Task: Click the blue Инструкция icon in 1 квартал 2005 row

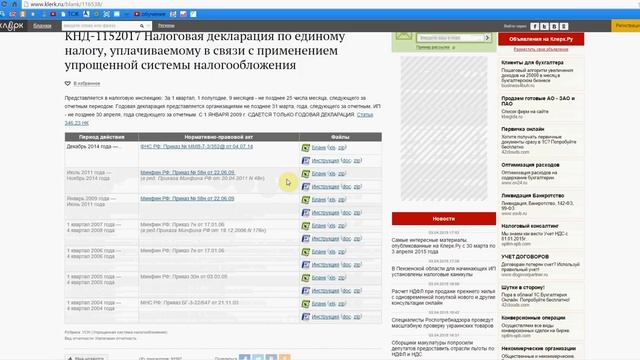Action: tap(306, 291)
